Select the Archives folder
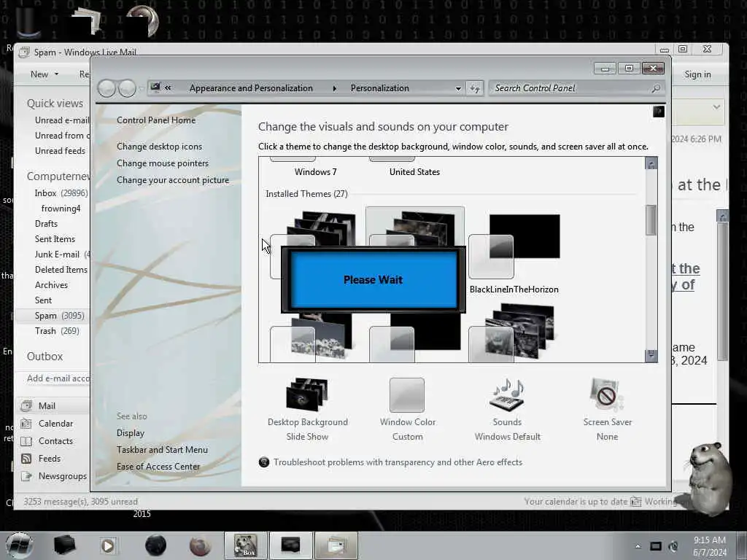 coord(51,285)
